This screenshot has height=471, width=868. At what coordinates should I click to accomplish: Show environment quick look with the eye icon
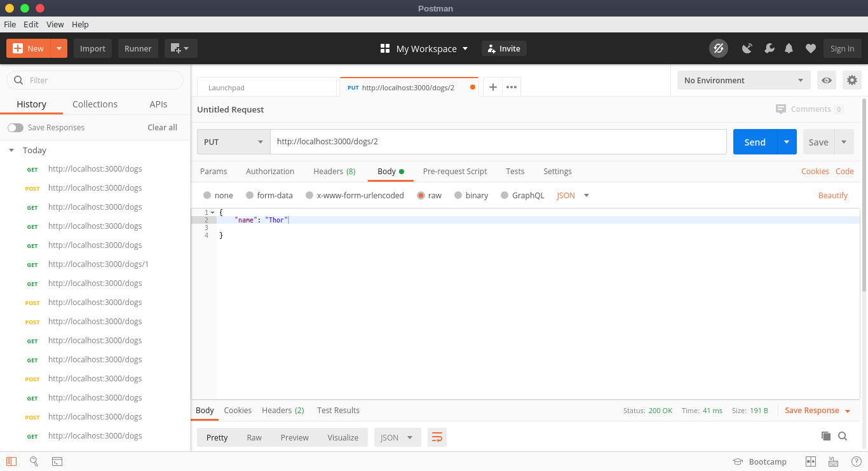tap(827, 80)
